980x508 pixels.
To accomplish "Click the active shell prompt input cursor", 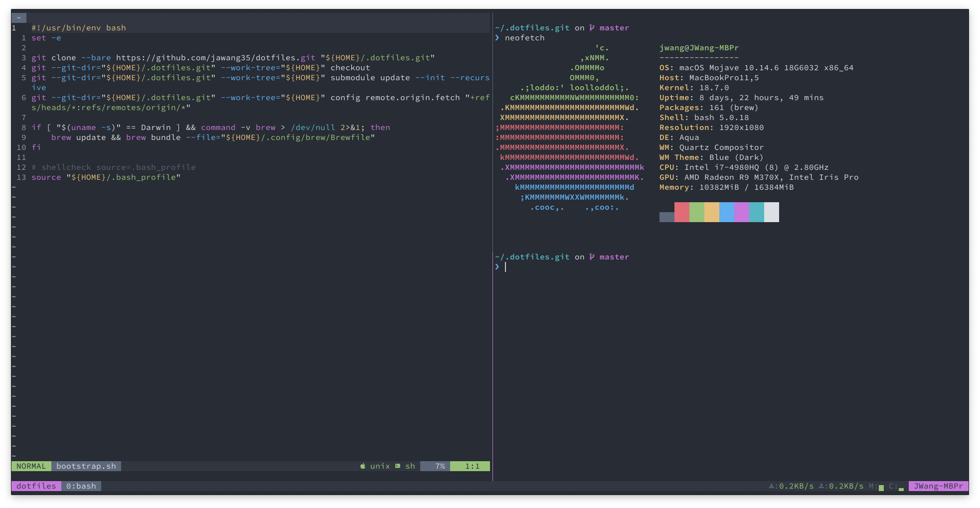I will [x=505, y=267].
